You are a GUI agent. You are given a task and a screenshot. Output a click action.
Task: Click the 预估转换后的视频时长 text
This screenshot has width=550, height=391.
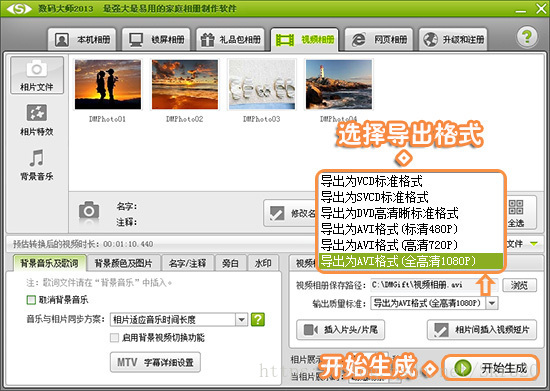83,244
